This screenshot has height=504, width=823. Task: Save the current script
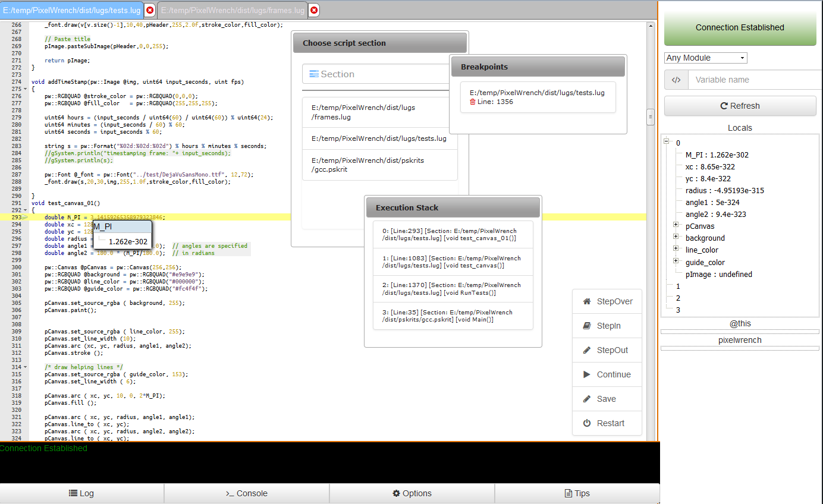click(x=607, y=399)
